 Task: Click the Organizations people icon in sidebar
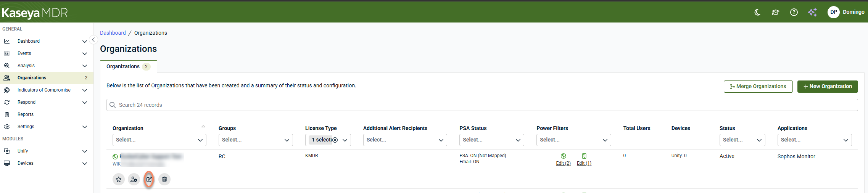(7, 78)
